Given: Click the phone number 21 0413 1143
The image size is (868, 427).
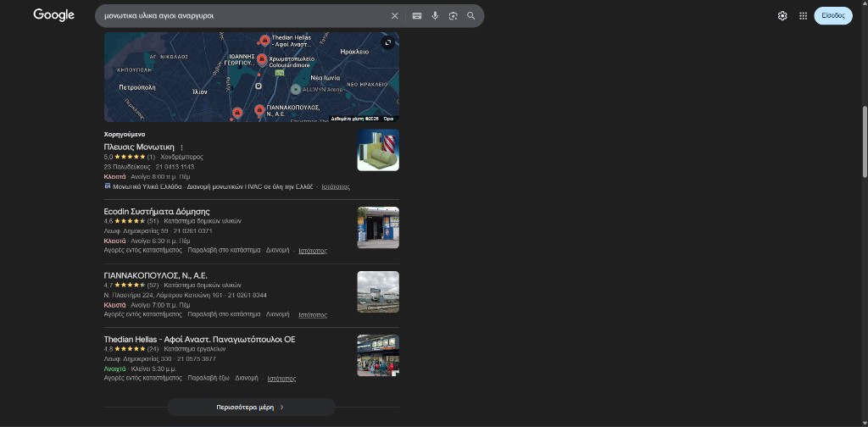Looking at the screenshot, I should 175,167.
